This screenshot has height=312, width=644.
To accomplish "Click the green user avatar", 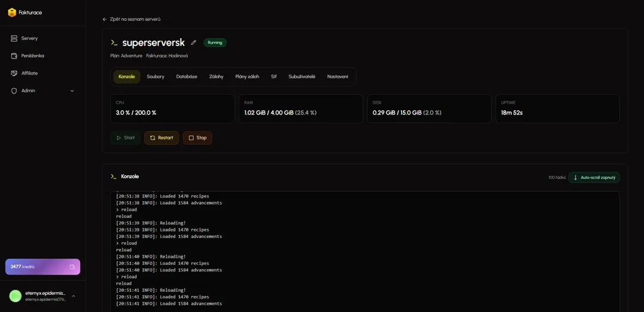I will click(16, 296).
